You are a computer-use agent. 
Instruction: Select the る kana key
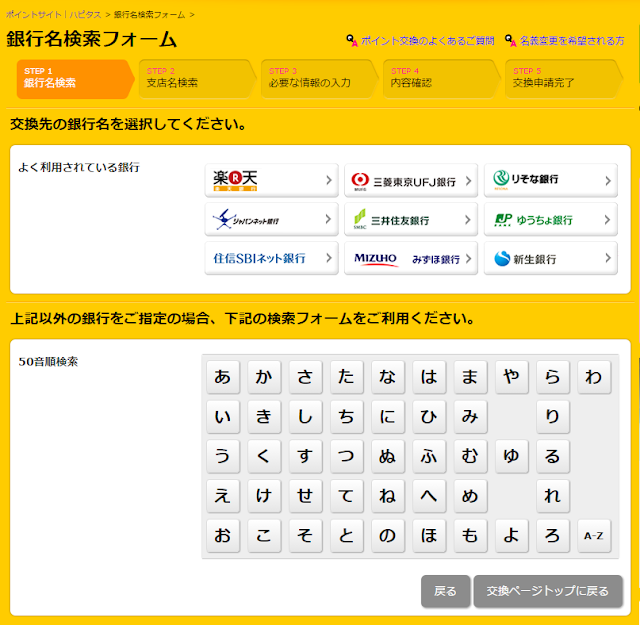(x=553, y=456)
